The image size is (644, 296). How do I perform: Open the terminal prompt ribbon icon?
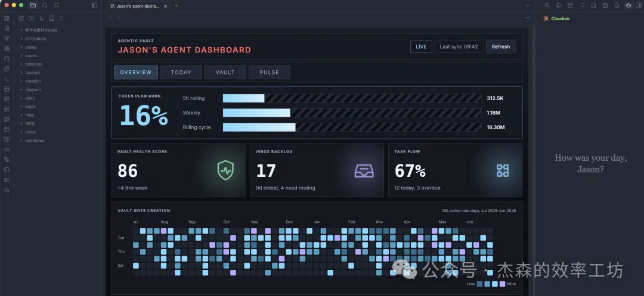tap(7, 79)
